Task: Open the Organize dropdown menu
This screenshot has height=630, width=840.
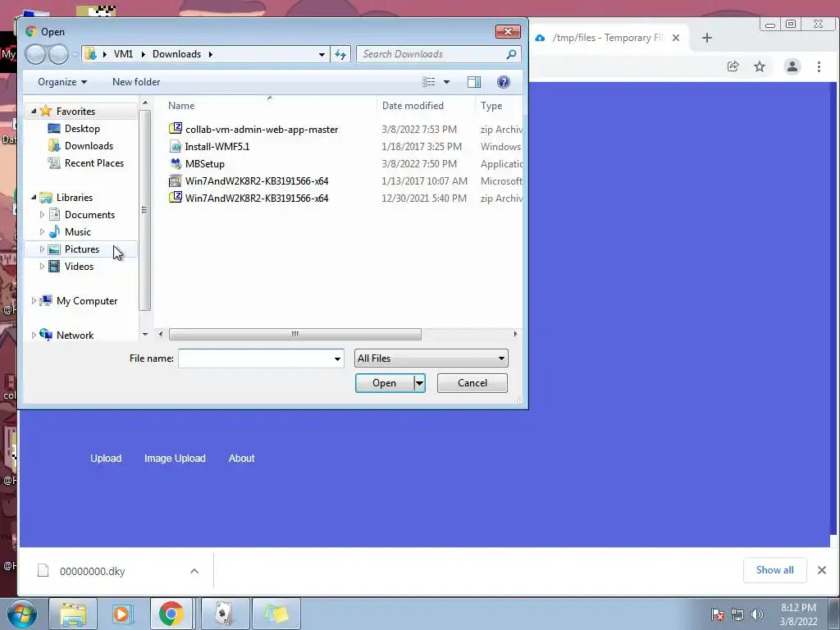Action: coord(62,82)
